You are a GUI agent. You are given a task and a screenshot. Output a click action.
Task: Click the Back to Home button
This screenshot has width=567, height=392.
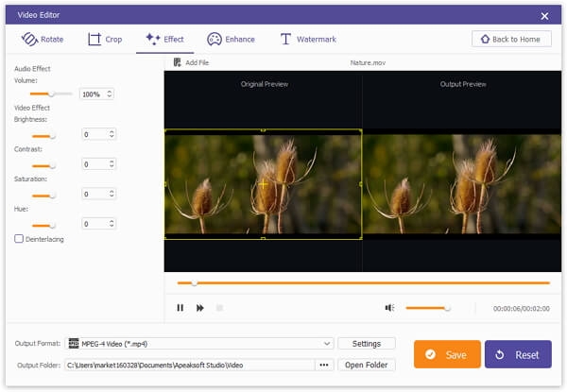click(511, 39)
